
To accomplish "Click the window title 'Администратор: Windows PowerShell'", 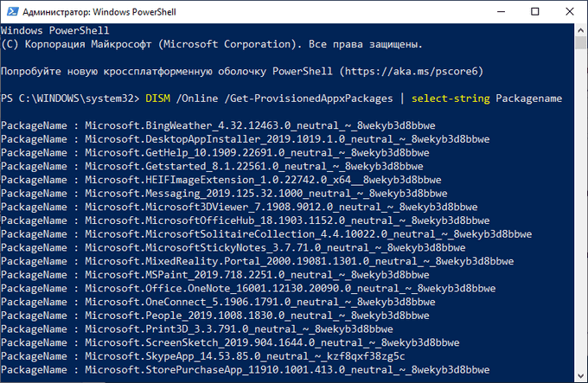I will [x=99, y=12].
